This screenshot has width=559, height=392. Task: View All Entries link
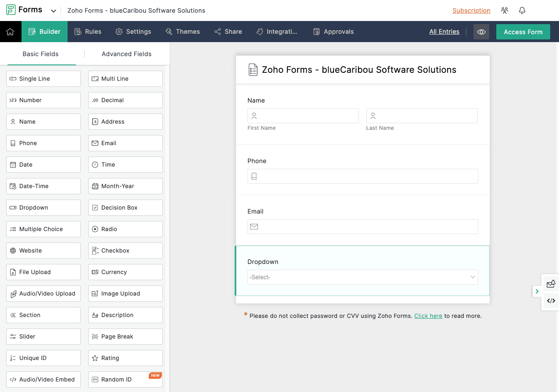(x=444, y=32)
